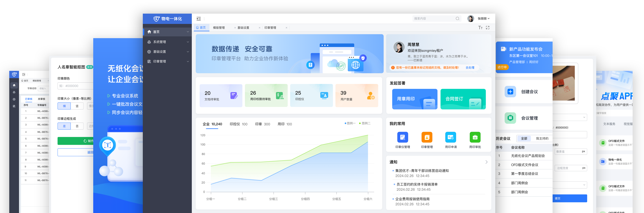The image size is (644, 213).
Task: Click the 搜索内容 search field
Action: click(434, 18)
